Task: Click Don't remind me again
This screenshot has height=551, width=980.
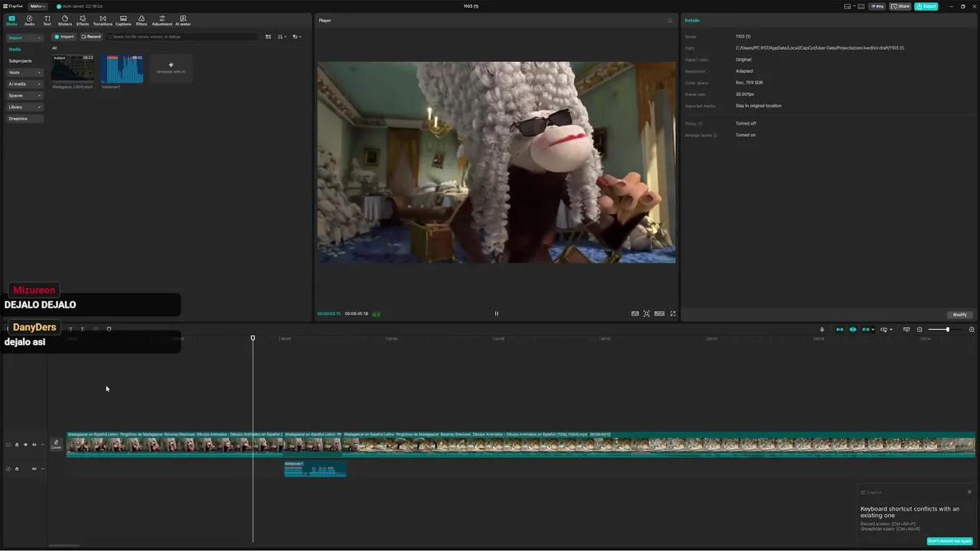Action: [949, 541]
